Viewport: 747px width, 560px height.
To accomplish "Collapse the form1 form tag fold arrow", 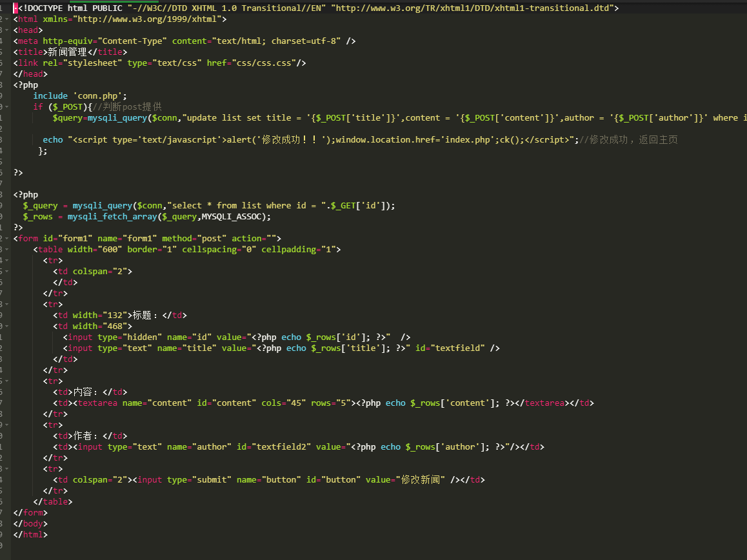I will point(6,239).
